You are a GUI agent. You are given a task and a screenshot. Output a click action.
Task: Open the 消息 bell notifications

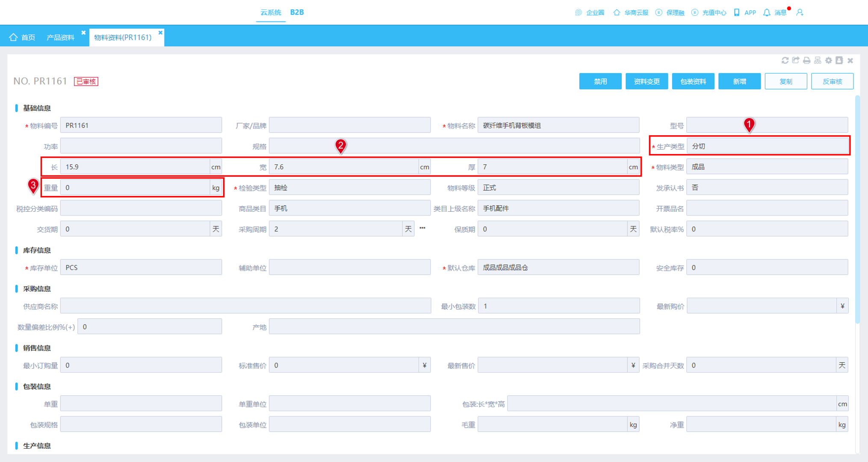(x=767, y=12)
